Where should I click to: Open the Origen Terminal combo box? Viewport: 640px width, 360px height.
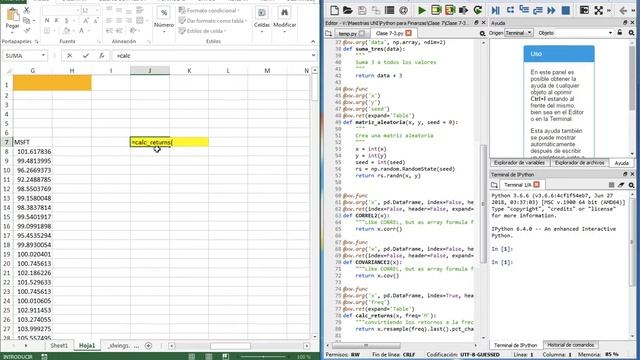(x=518, y=33)
